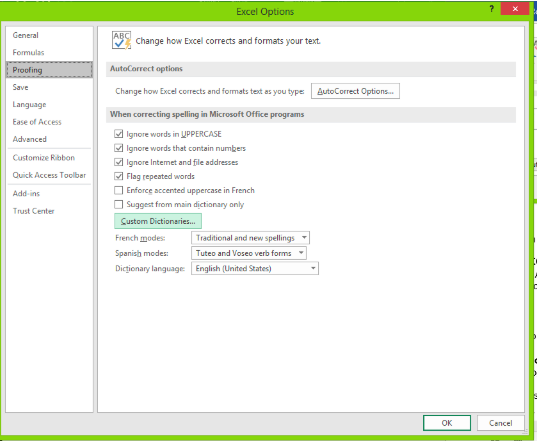Viewport: 537px width, 441px height.
Task: Select the General category
Action: click(x=26, y=35)
